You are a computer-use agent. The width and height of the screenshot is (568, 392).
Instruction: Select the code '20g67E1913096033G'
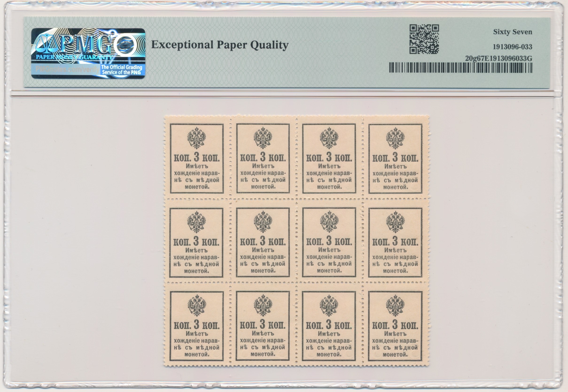(498, 59)
